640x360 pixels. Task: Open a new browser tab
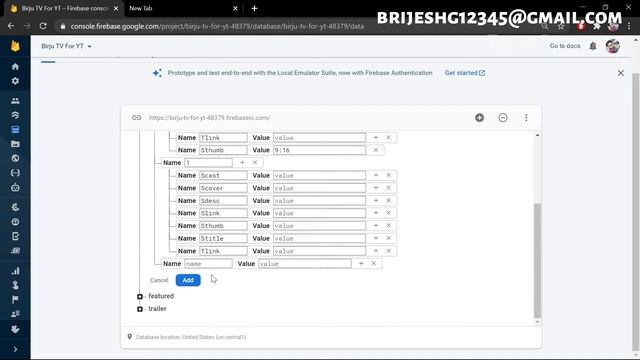click(x=254, y=8)
